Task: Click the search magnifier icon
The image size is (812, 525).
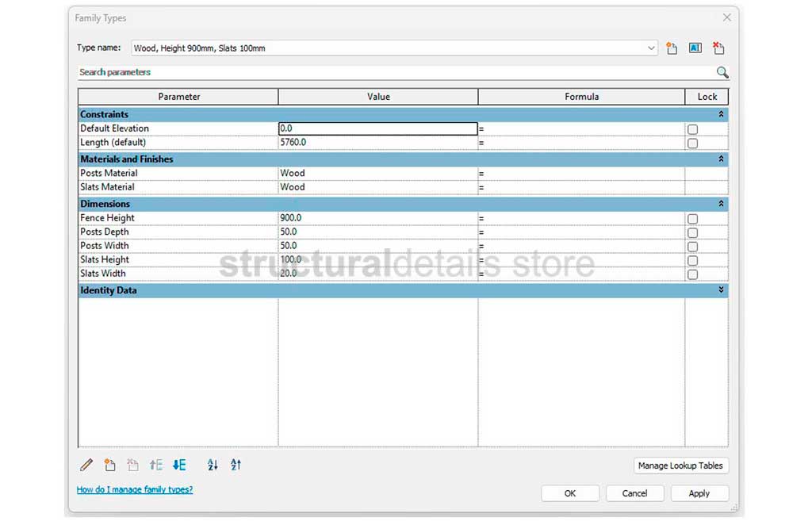Action: 722,73
